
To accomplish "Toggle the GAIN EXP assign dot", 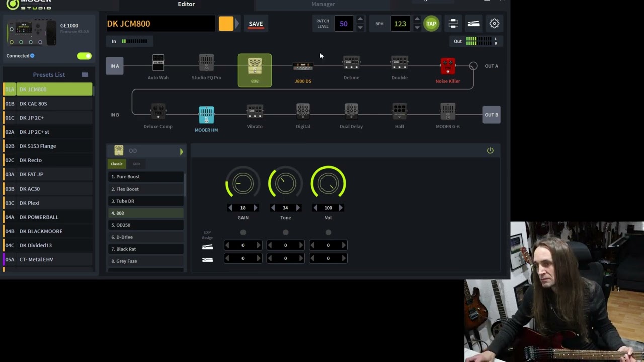I will coord(243,232).
